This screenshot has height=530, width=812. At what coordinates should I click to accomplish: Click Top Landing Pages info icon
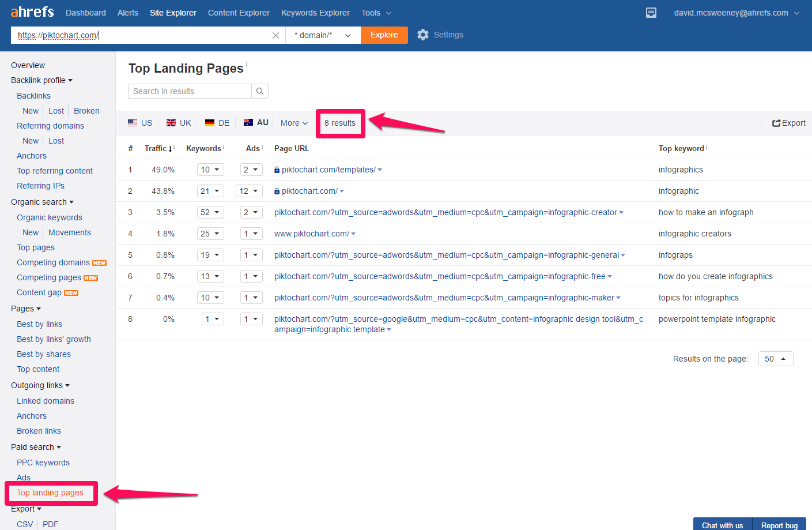click(x=247, y=64)
